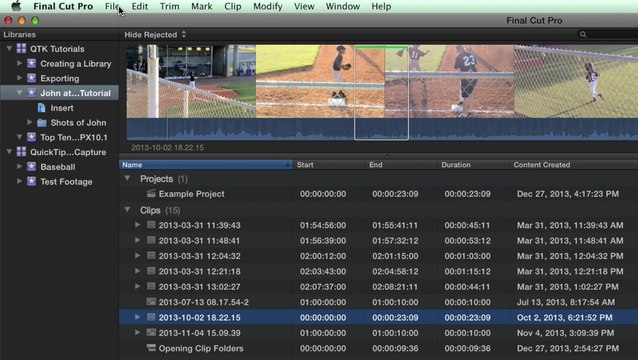This screenshot has height=360, width=638.
Task: Select the Opening Clip Folders row
Action: pos(378,348)
